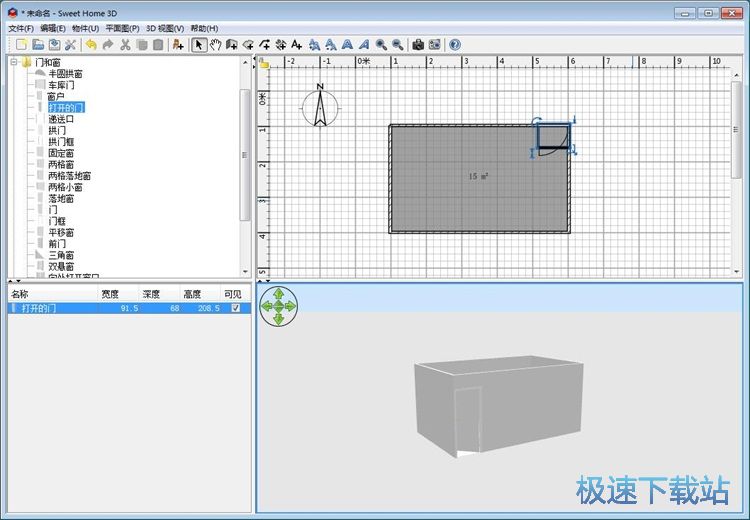
Task: Sort furniture list by 宽度 header
Action: point(119,294)
